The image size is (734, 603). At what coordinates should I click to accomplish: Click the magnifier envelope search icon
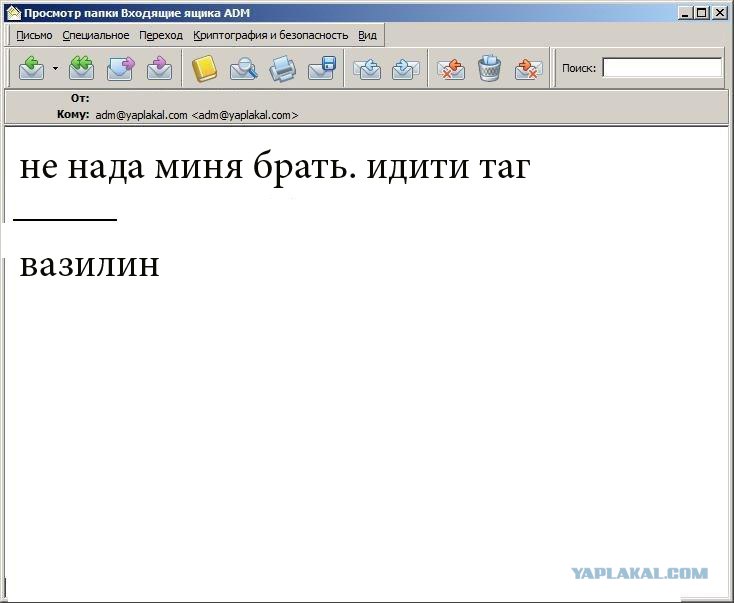(x=243, y=68)
